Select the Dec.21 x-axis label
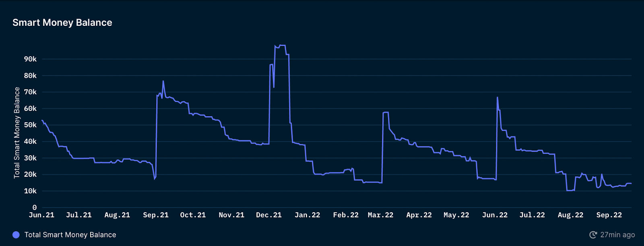The height and width of the screenshot is (246, 644). (269, 215)
